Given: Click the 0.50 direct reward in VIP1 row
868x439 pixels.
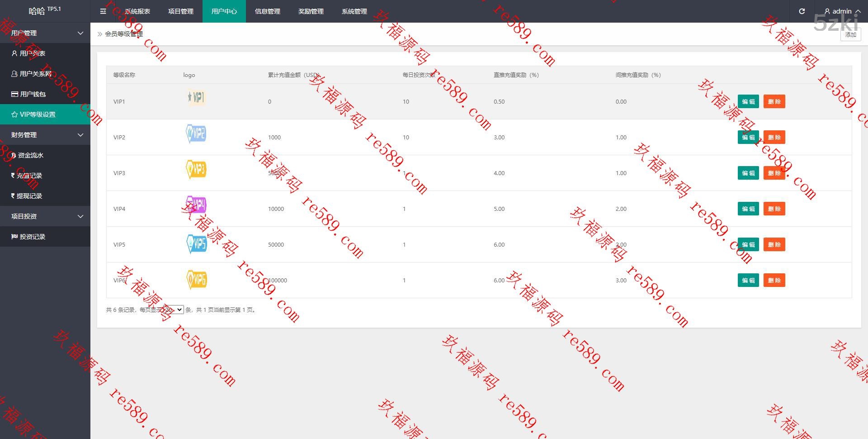Looking at the screenshot, I should pyautogui.click(x=499, y=101).
